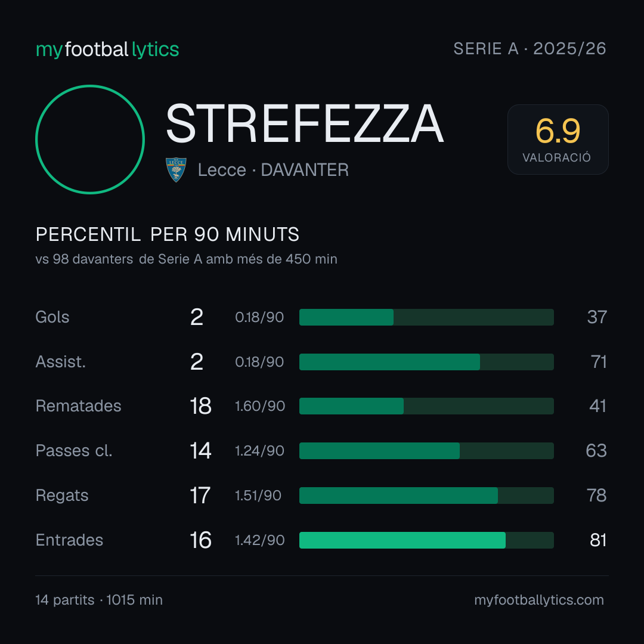The width and height of the screenshot is (644, 644).
Task: Select the Regats total of 17
Action: pyautogui.click(x=200, y=496)
